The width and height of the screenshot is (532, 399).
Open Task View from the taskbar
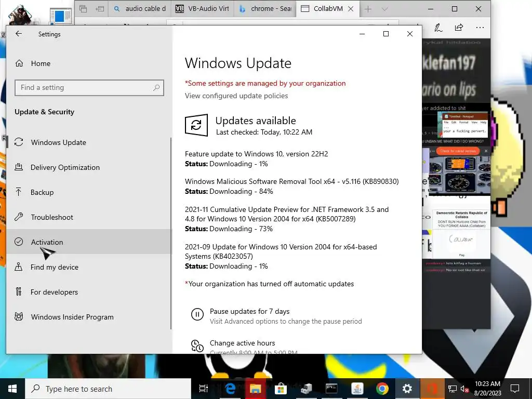coord(204,389)
